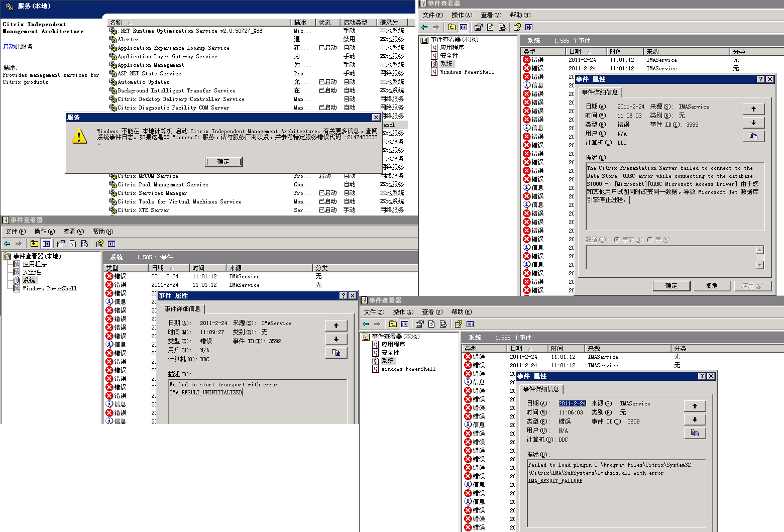Sort by 日期 column in event 3989 Event Viewer
784x532 pixels.
pyautogui.click(x=586, y=51)
